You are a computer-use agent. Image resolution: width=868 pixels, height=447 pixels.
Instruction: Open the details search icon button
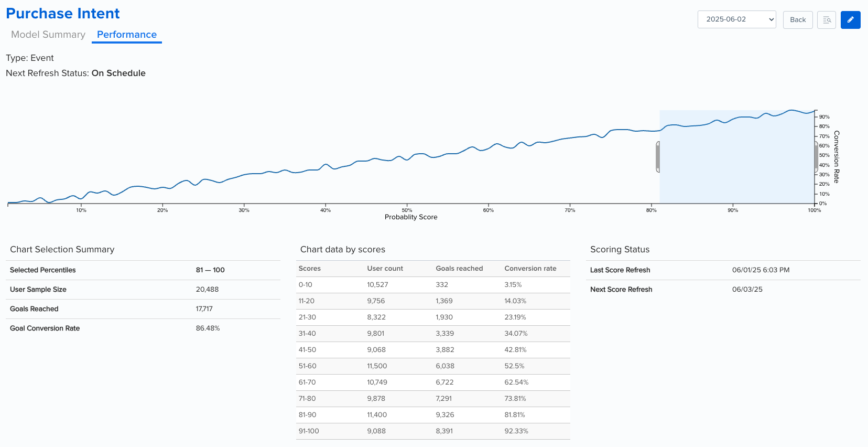click(827, 20)
